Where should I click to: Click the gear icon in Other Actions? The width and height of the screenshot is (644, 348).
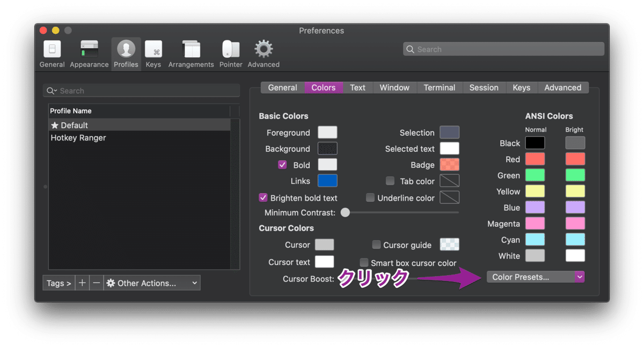111,283
